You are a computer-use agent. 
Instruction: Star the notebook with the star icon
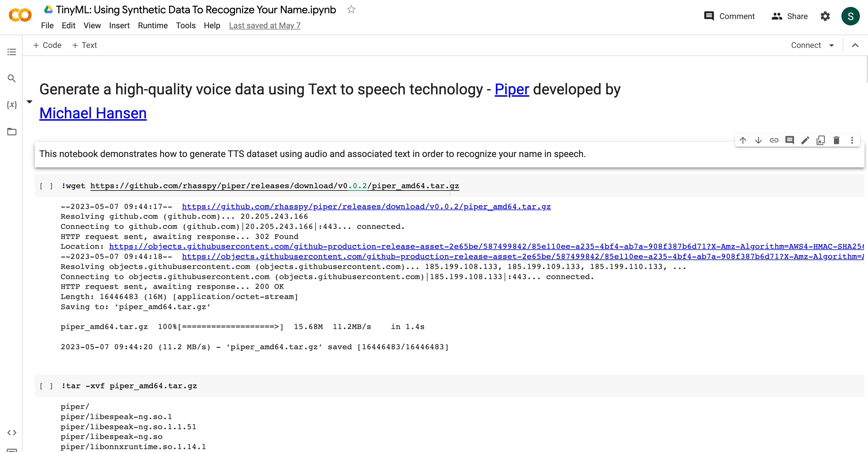tap(351, 10)
